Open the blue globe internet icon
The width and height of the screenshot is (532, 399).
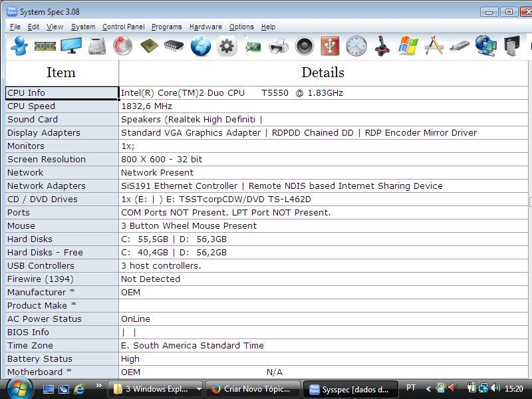coord(200,46)
